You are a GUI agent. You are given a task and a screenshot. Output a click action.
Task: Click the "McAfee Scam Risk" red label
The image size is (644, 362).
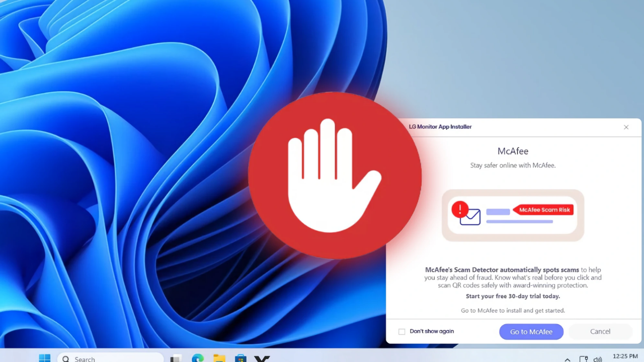pos(544,210)
